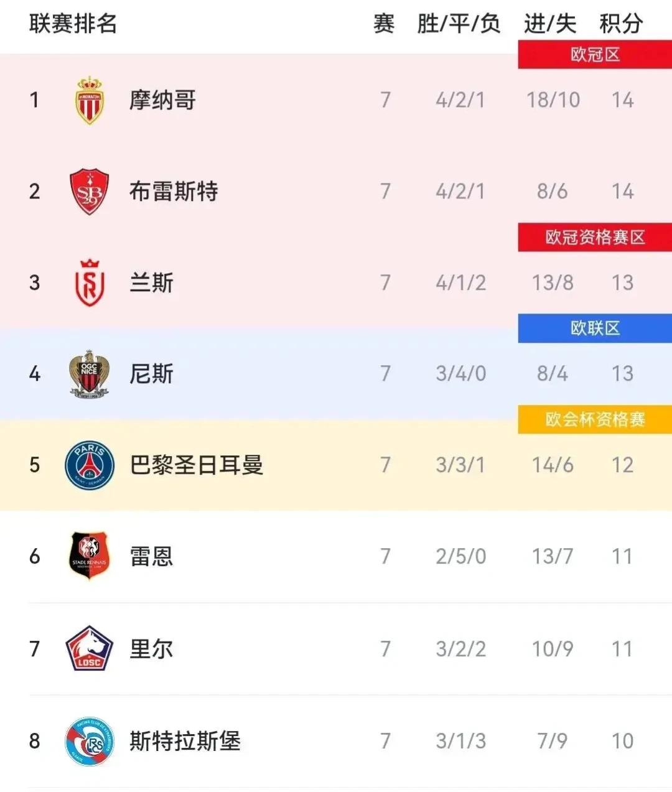Tap the 联赛排名 header title

click(x=73, y=24)
